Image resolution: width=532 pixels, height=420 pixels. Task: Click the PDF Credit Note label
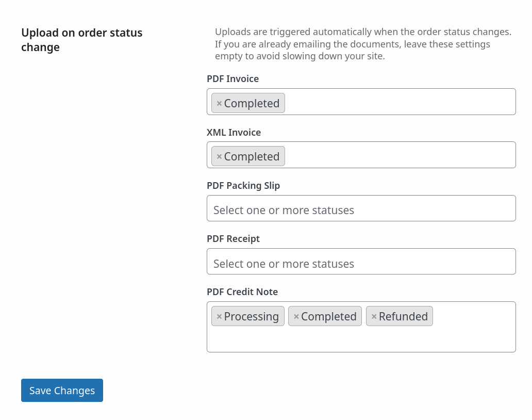242,292
